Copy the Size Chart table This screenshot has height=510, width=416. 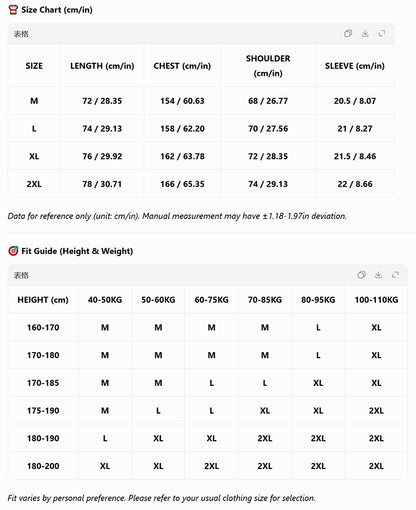click(x=348, y=33)
